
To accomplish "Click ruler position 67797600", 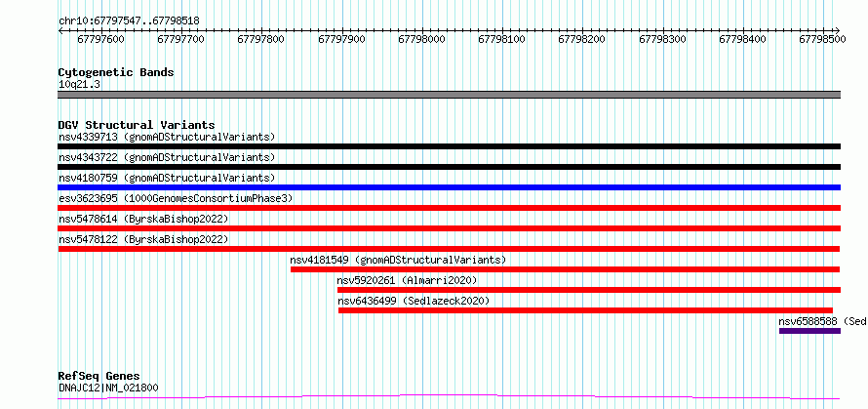I will tap(101, 39).
